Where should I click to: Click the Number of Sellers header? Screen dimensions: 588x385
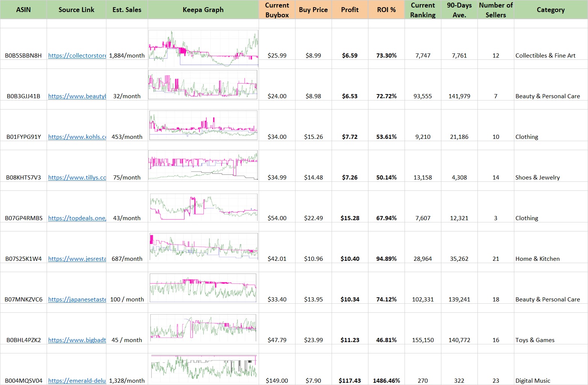pos(496,10)
